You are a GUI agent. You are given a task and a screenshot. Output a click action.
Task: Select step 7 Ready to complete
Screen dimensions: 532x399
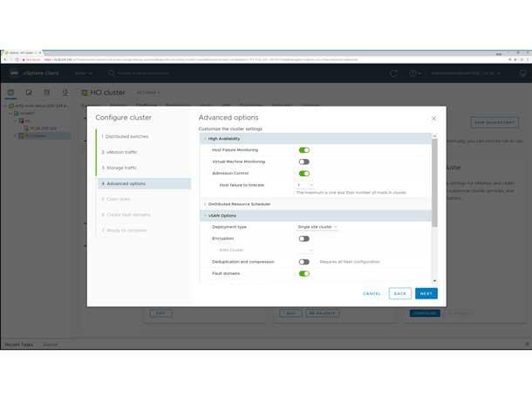tap(124, 230)
